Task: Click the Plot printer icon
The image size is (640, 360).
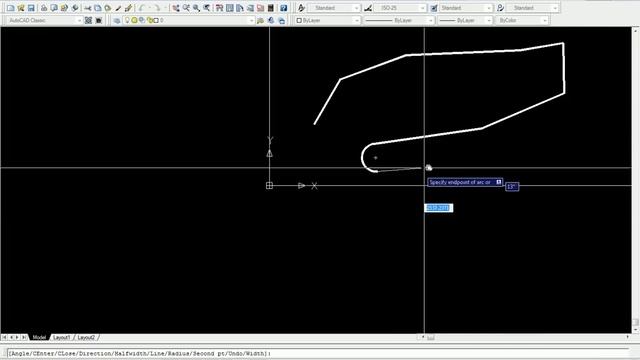Action: 44,8
